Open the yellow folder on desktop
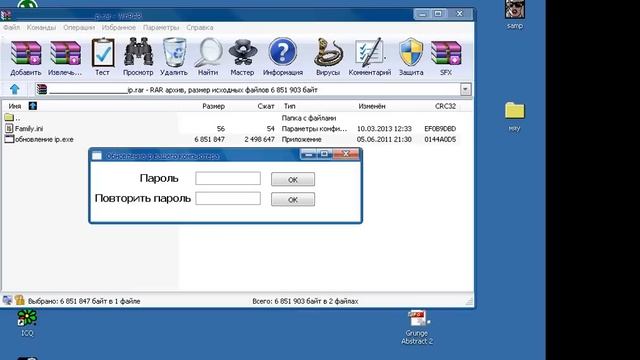640x360 pixels. click(x=515, y=116)
